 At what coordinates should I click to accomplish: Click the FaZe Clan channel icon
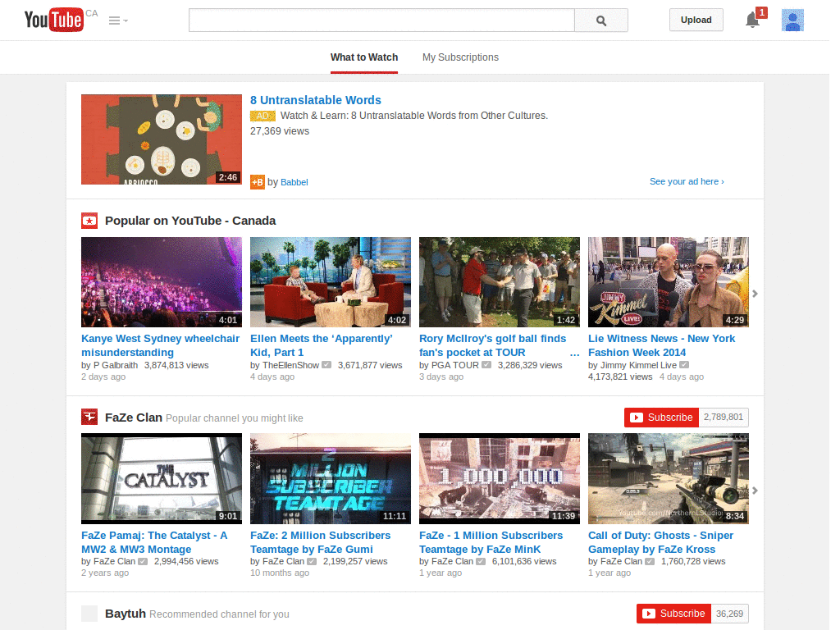click(x=89, y=417)
